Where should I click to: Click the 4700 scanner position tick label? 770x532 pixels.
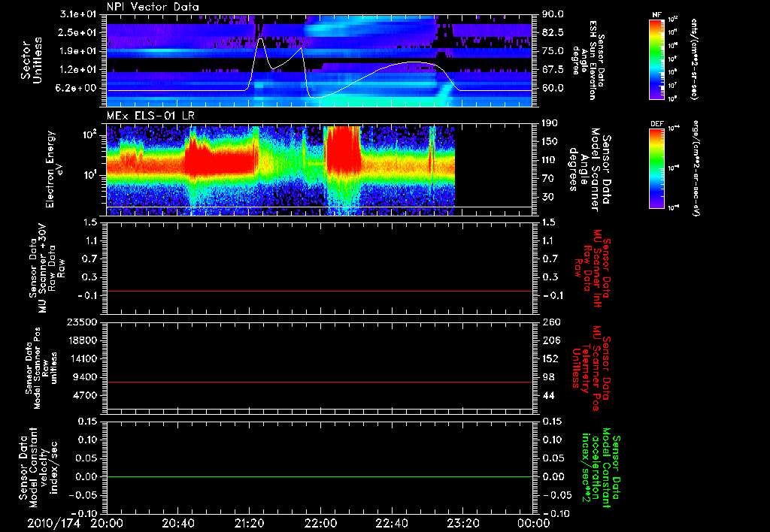pos(86,395)
